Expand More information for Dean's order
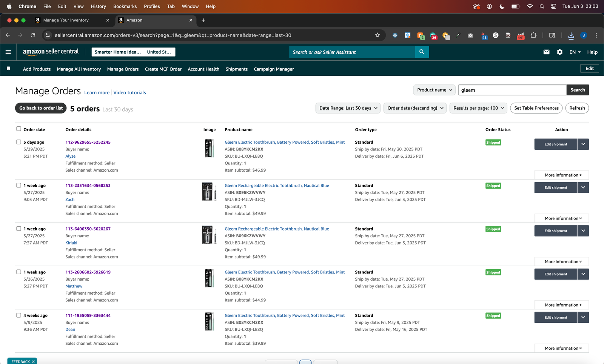 pos(562,349)
